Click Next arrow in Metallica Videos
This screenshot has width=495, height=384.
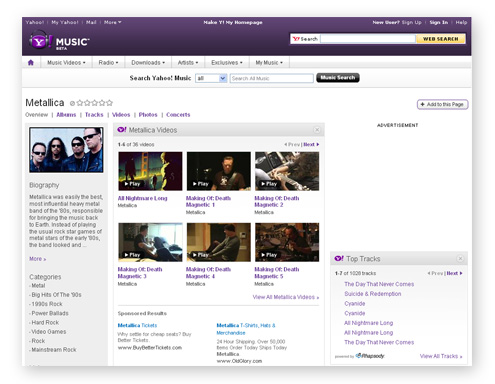point(311,144)
